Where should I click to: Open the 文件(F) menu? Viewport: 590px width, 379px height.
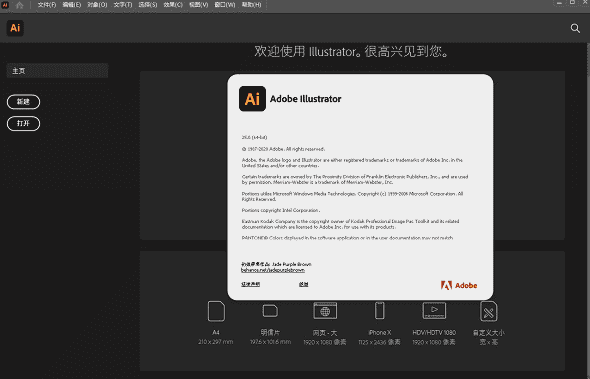47,5
